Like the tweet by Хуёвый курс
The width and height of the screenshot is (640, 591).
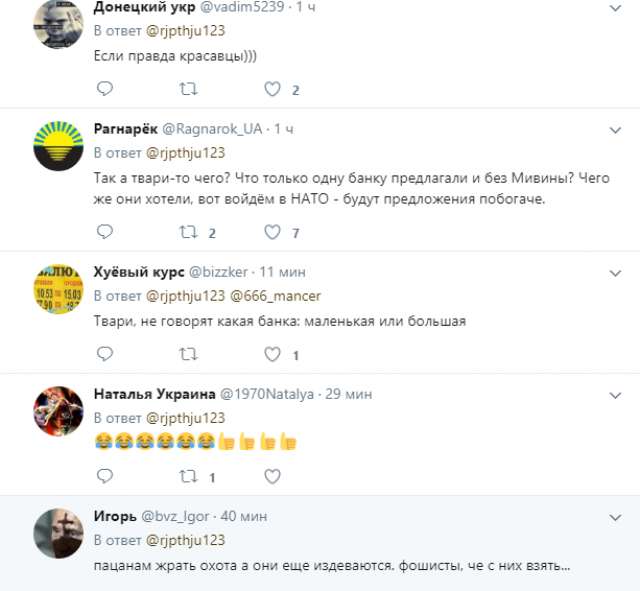click(271, 354)
